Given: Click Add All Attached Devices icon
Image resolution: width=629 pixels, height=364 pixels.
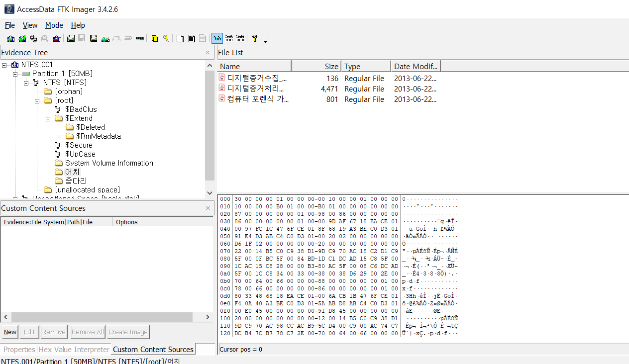Looking at the screenshot, I should [x=22, y=38].
